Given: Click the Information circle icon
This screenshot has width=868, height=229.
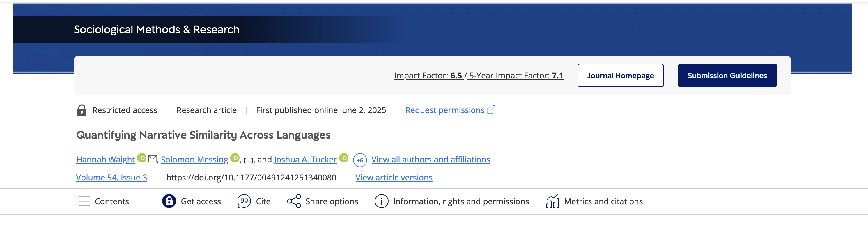Looking at the screenshot, I should pyautogui.click(x=381, y=201).
